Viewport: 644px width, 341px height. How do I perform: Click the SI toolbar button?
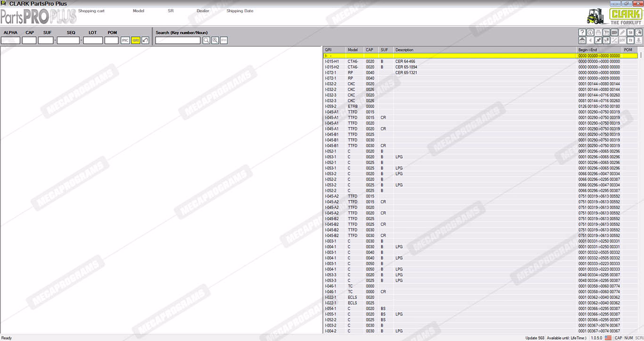pos(630,33)
